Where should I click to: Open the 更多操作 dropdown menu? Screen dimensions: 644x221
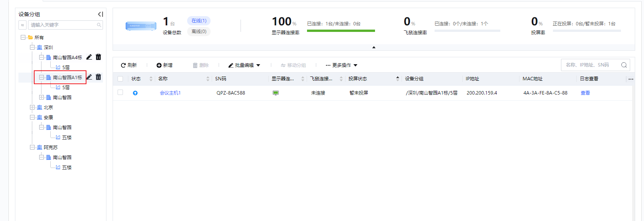342,65
